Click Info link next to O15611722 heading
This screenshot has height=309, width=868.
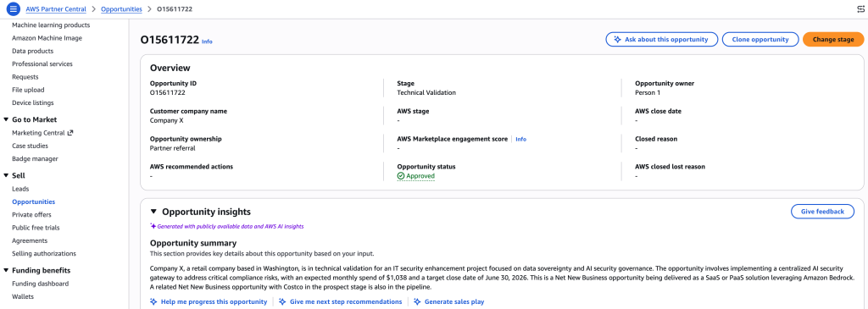point(207,41)
